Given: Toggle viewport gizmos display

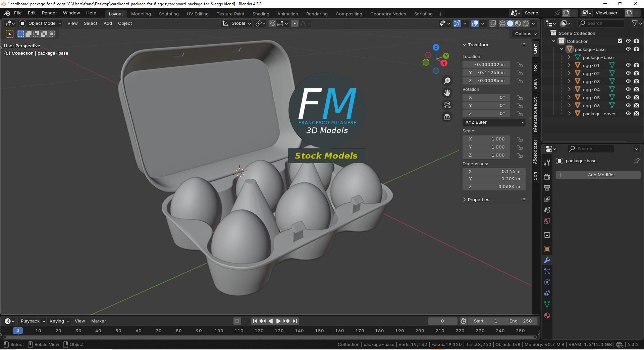Looking at the screenshot, I should tap(457, 23).
